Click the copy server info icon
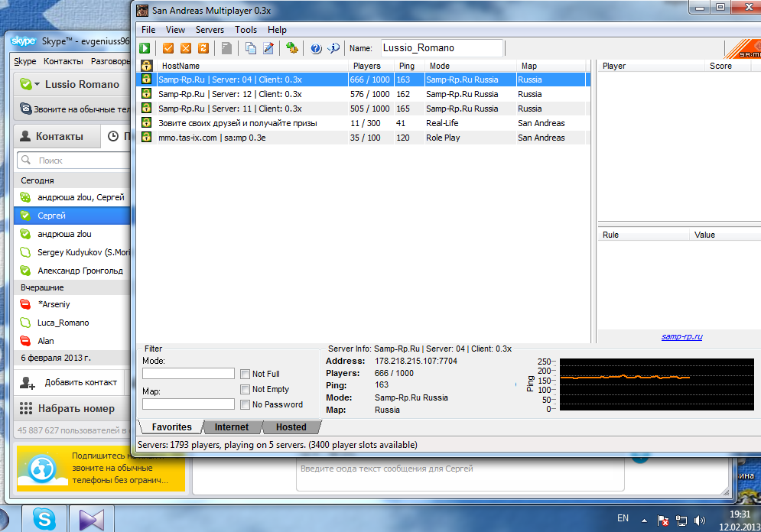The height and width of the screenshot is (532, 761). (250, 48)
